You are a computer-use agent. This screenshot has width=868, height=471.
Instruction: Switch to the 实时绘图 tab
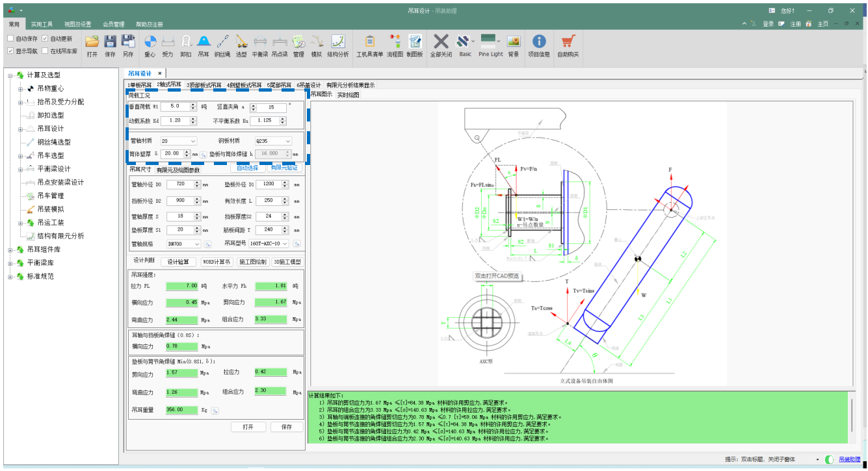click(x=348, y=95)
